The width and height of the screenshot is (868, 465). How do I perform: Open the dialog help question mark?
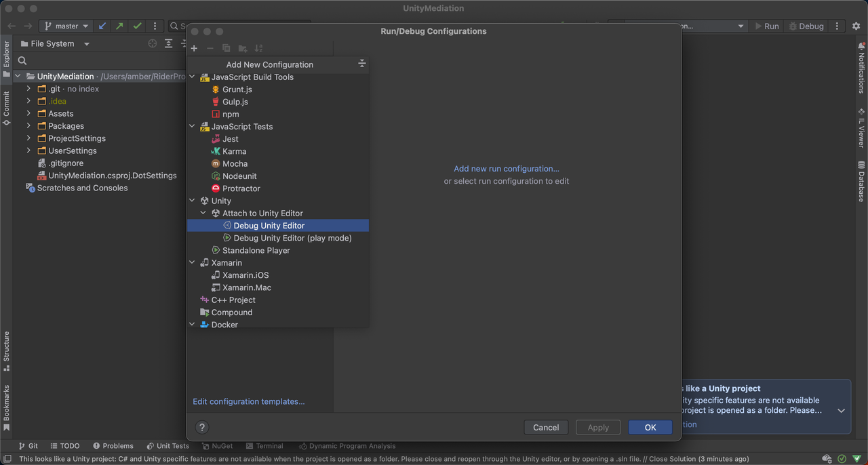(201, 427)
